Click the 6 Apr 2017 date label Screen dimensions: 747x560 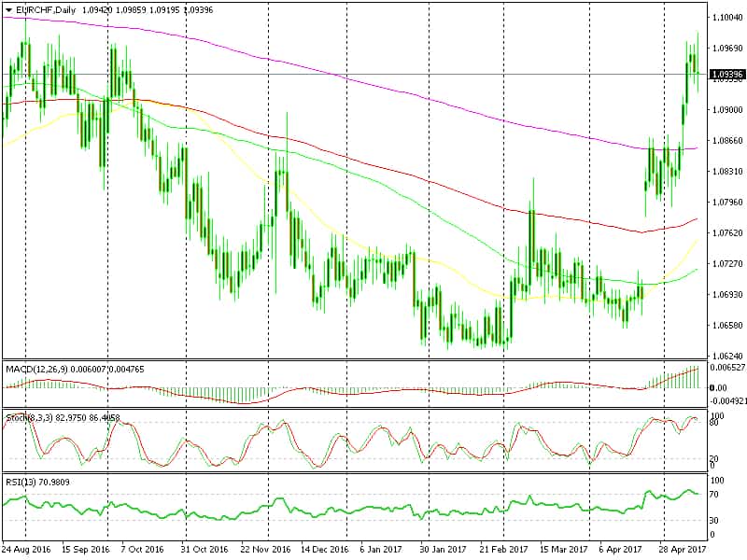click(620, 550)
